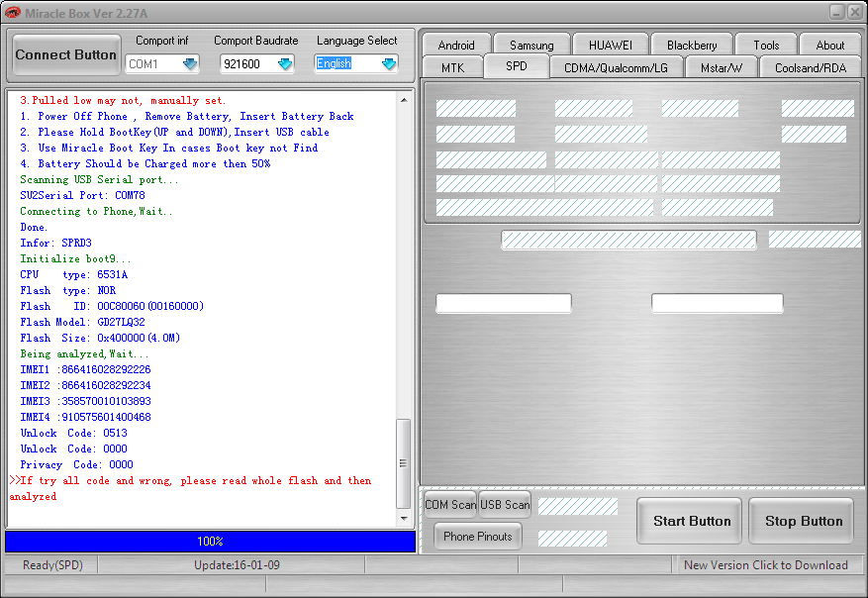
Task: Click the blue 100% progress bar
Action: click(x=210, y=542)
